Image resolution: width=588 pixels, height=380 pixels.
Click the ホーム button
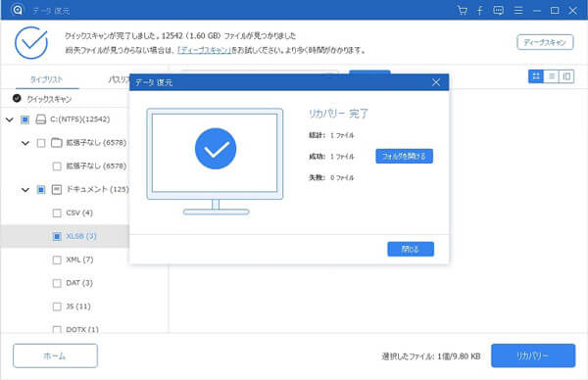(55, 356)
